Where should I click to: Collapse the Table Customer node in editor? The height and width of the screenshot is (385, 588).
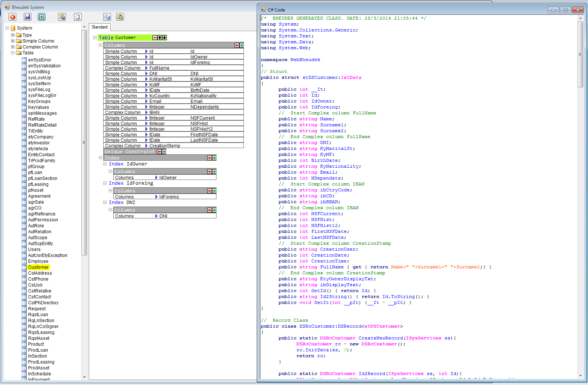tap(95, 38)
